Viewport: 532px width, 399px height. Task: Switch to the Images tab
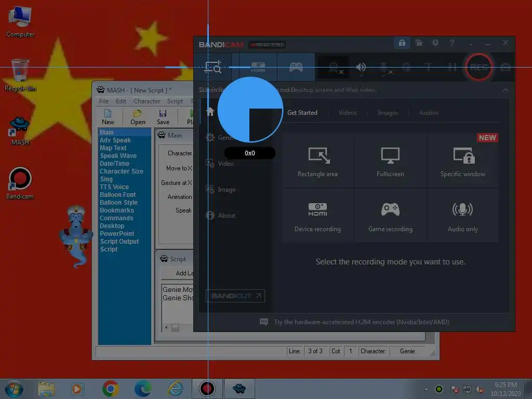(388, 113)
